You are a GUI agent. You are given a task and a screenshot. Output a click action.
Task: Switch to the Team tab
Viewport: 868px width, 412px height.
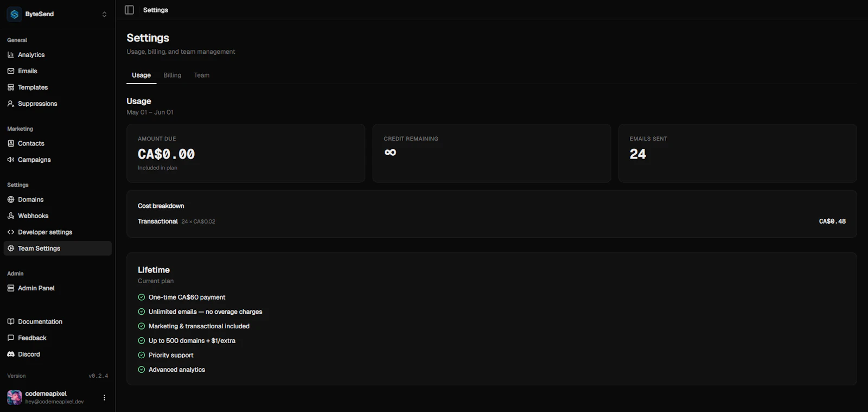tap(202, 75)
